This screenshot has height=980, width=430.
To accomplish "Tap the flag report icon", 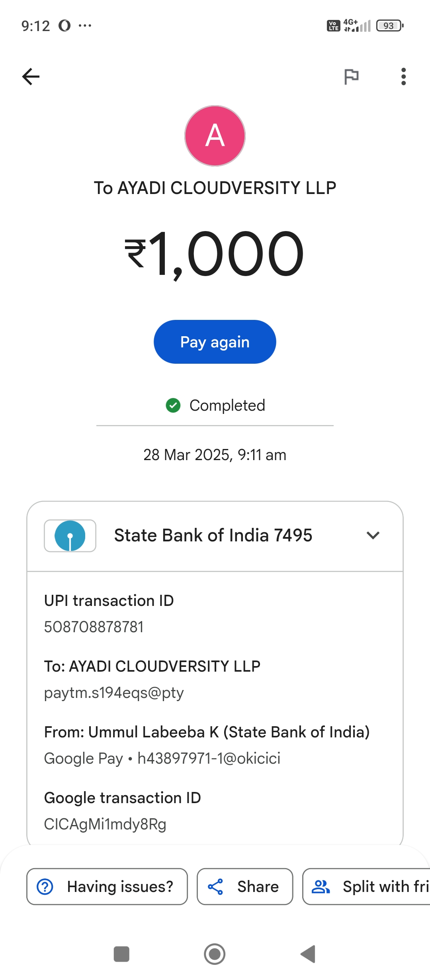I will [x=351, y=76].
